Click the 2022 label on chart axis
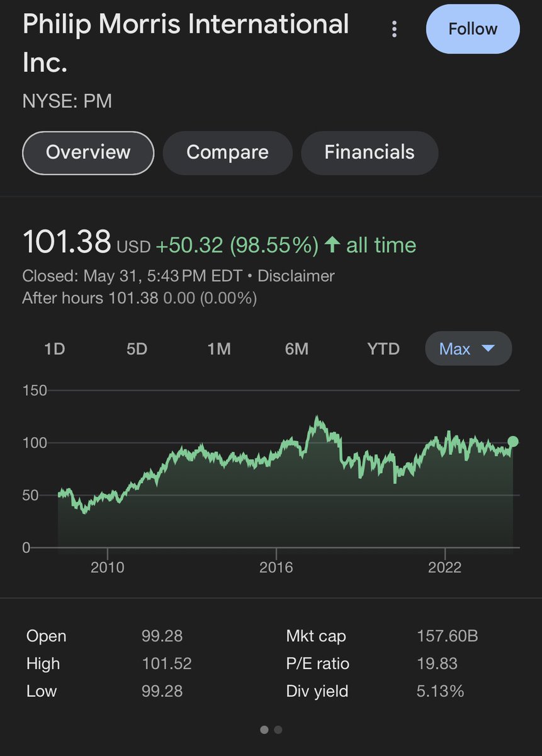The image size is (542, 756). (445, 568)
